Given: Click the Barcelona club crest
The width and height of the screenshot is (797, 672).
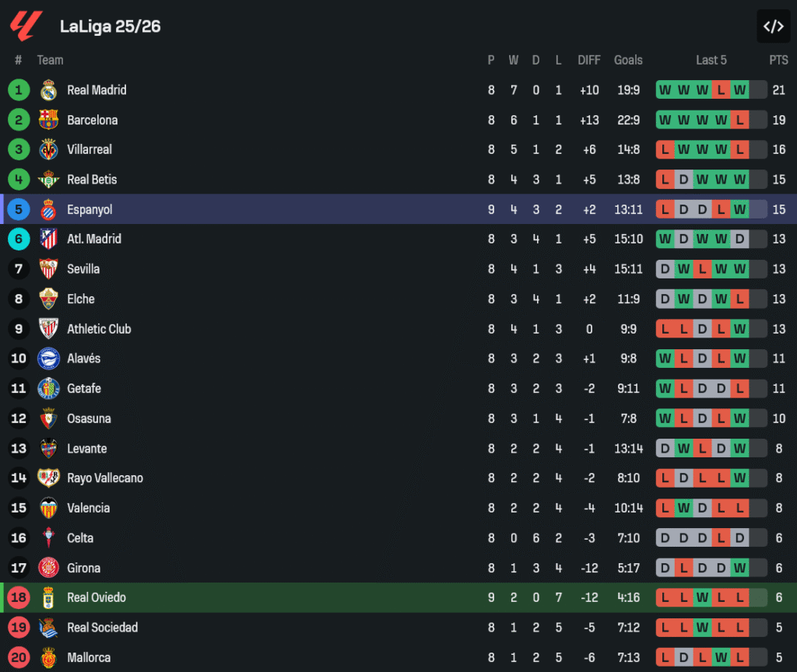Looking at the screenshot, I should point(48,120).
